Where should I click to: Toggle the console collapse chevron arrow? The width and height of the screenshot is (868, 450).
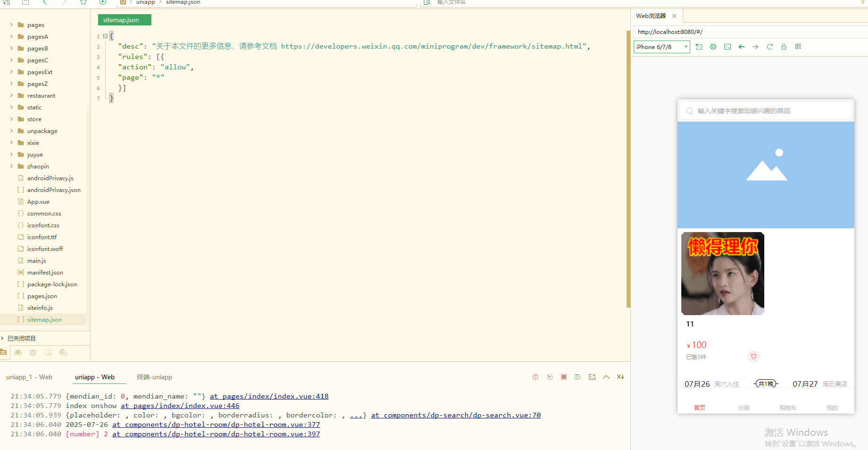[606, 377]
